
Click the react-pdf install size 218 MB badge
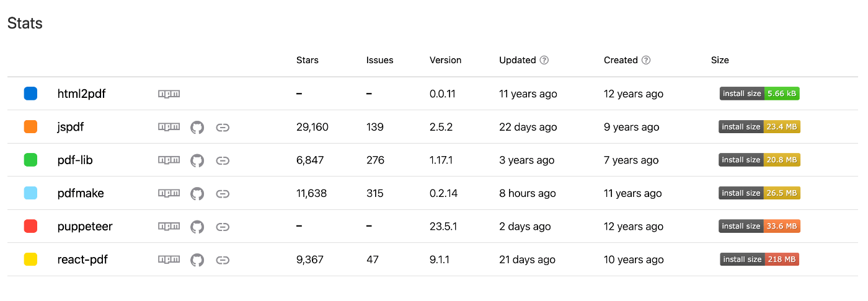pyautogui.click(x=759, y=259)
